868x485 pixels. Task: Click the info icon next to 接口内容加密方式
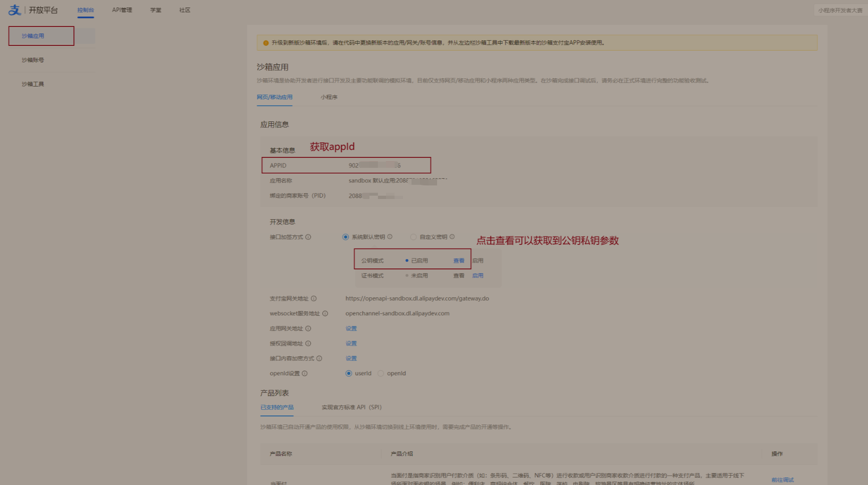click(319, 358)
